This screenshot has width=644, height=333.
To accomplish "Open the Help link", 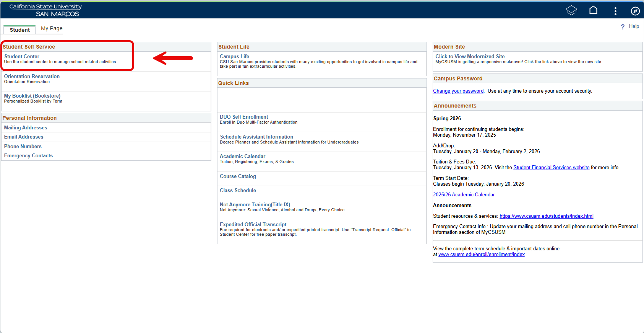I will tap(634, 26).
